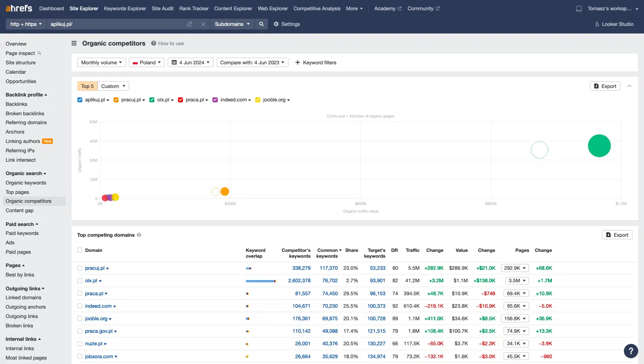Image resolution: width=644 pixels, height=364 pixels.
Task: Collapse the Backlink profile sidebar section
Action: (x=26, y=95)
